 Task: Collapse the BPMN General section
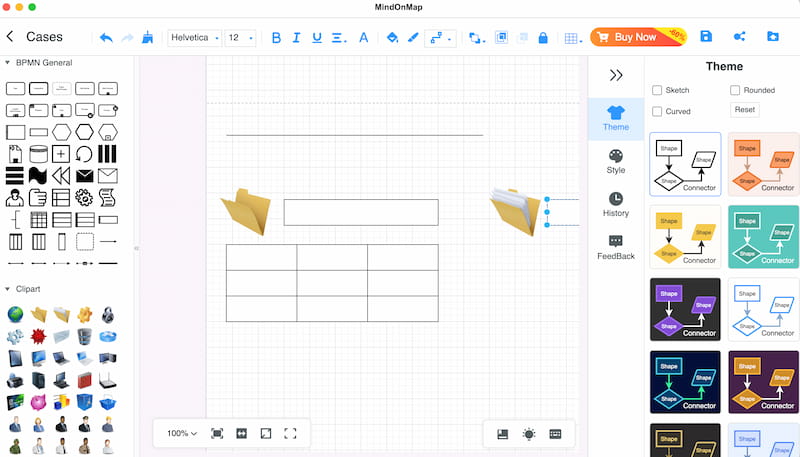[7, 62]
